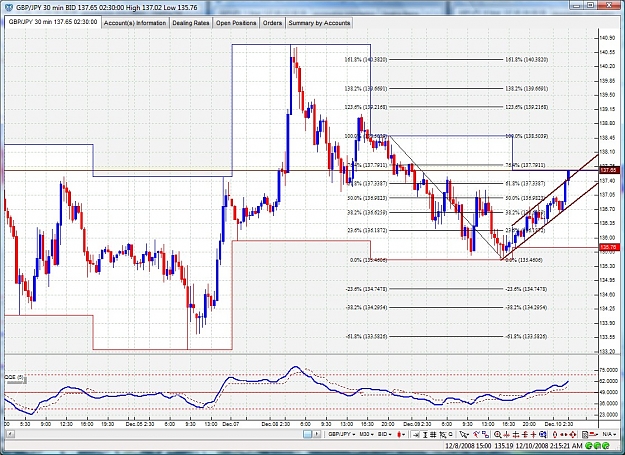625x455 pixels.
Task: Click the right -38.2% (134.2994) Fibonacci label
Action: tap(526, 308)
